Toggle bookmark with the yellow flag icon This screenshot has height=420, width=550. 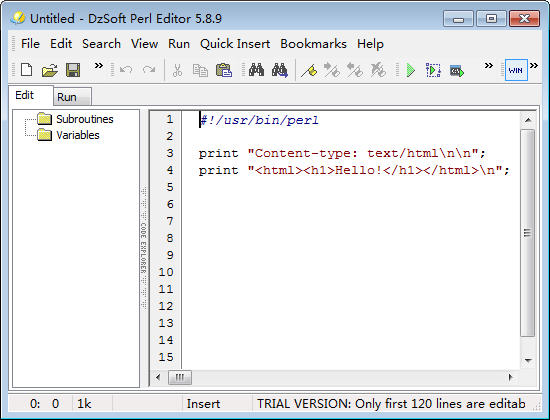tap(309, 70)
